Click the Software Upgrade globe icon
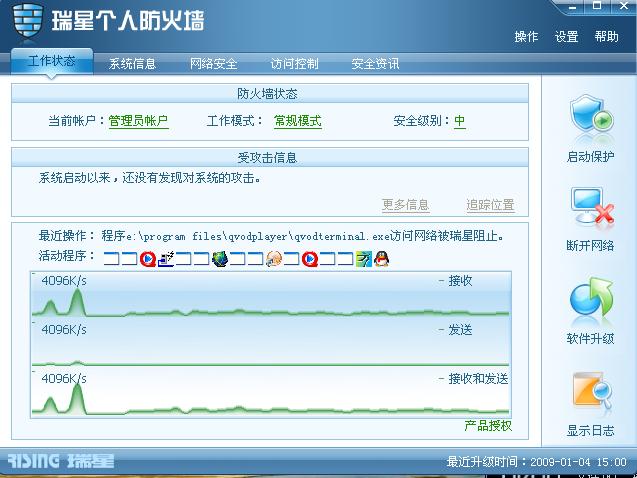Screen dimensions: 637x478 (x=591, y=298)
